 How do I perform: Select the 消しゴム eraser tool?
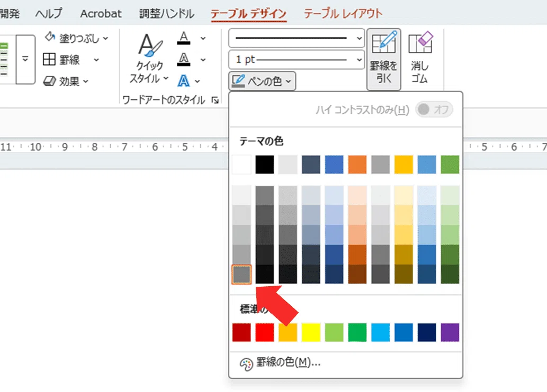[x=420, y=58]
